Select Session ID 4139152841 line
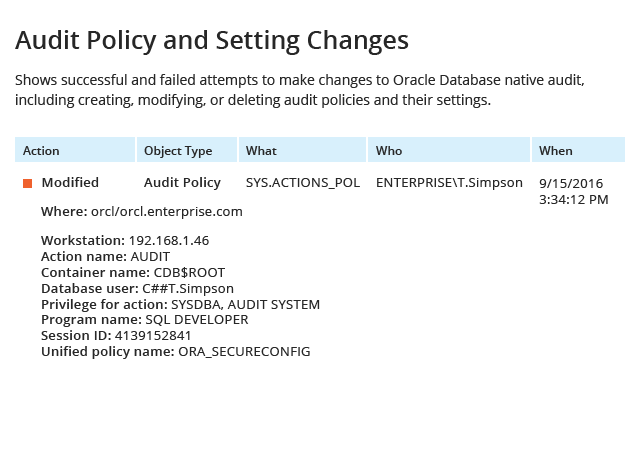The image size is (640, 450). coord(116,335)
